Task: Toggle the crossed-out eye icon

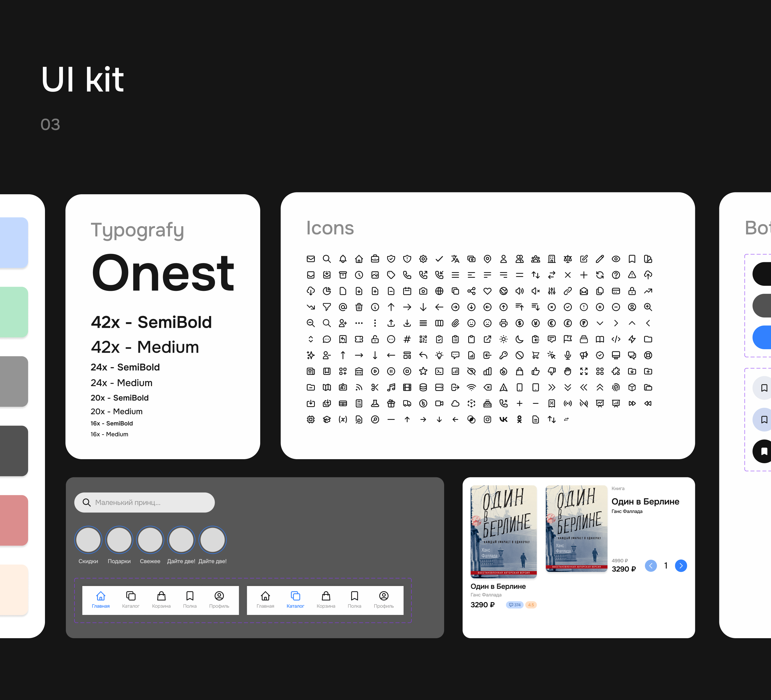Action: point(471,371)
